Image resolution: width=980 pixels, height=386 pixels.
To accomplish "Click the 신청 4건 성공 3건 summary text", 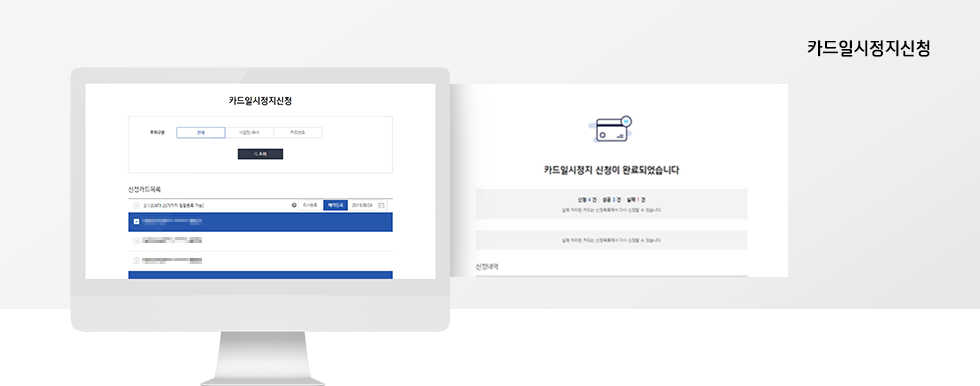I will tap(611, 200).
